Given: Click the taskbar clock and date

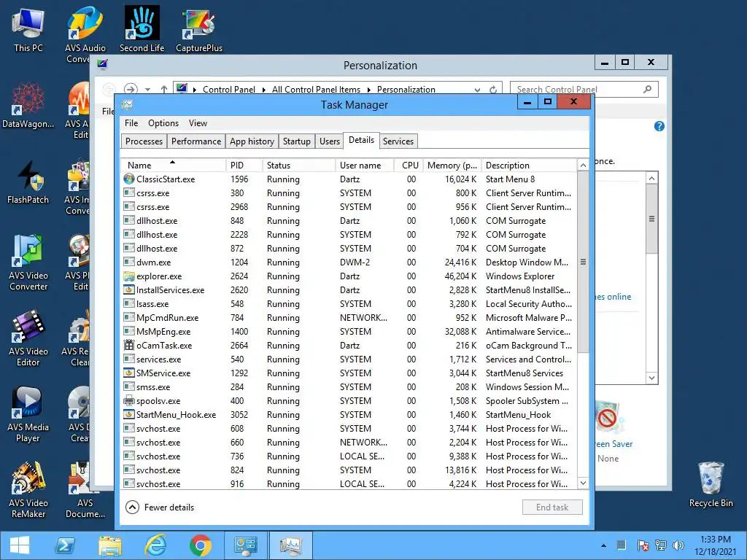Looking at the screenshot, I should (715, 545).
